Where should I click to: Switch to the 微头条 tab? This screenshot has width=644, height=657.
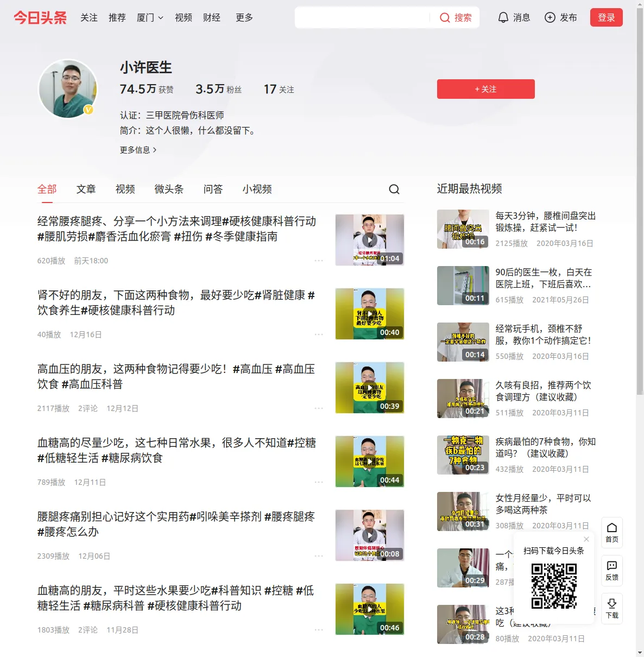coord(169,189)
